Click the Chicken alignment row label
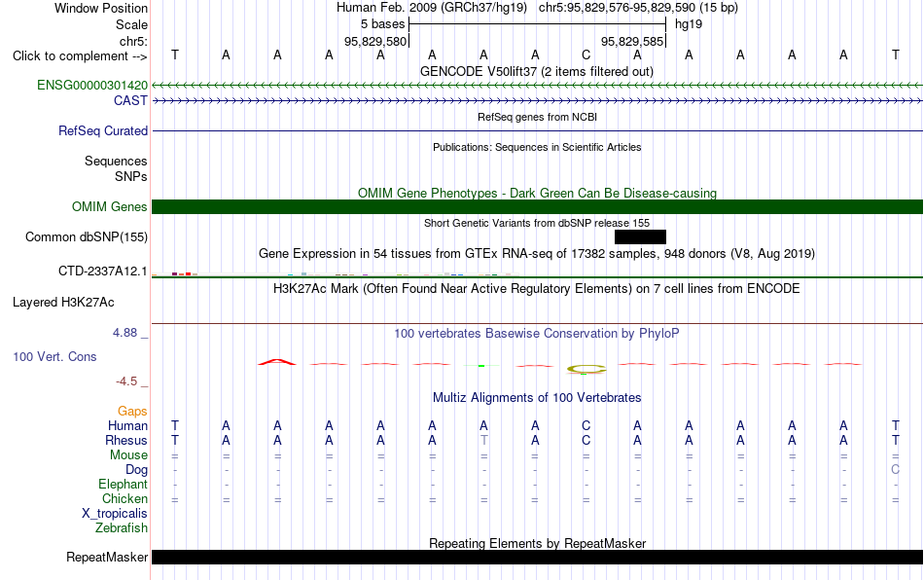The width and height of the screenshot is (924, 580). click(124, 498)
